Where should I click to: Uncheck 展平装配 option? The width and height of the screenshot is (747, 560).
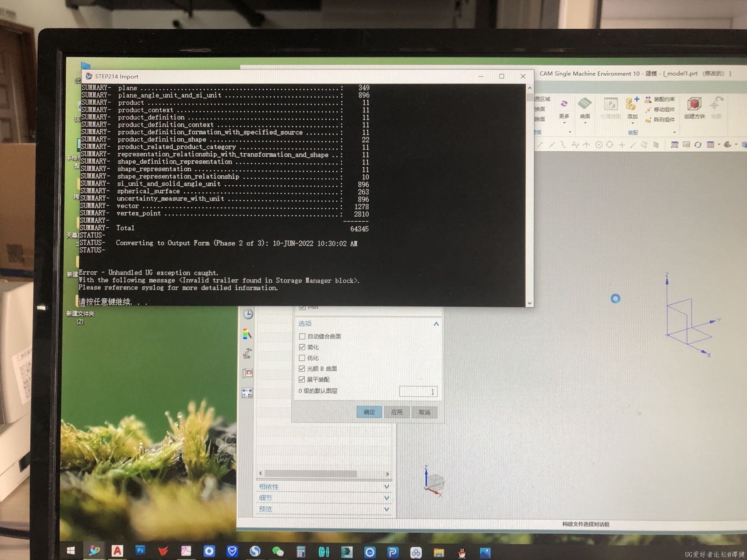pos(302,380)
